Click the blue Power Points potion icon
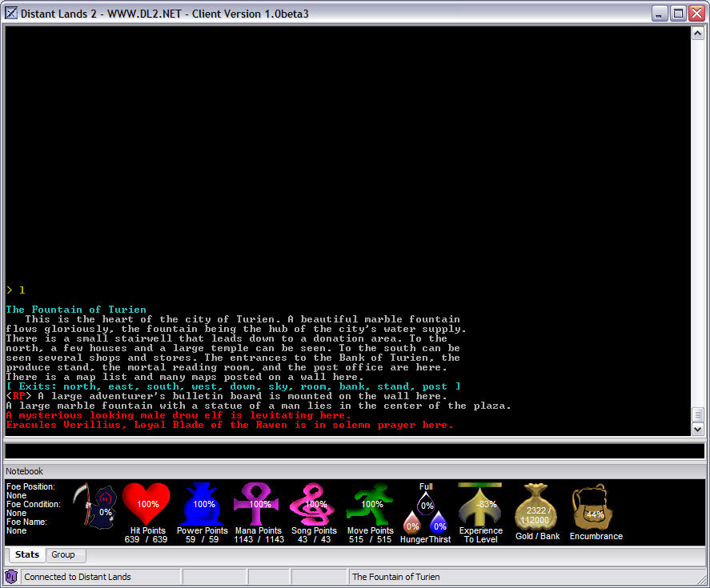The height and width of the screenshot is (588, 710). (x=203, y=504)
